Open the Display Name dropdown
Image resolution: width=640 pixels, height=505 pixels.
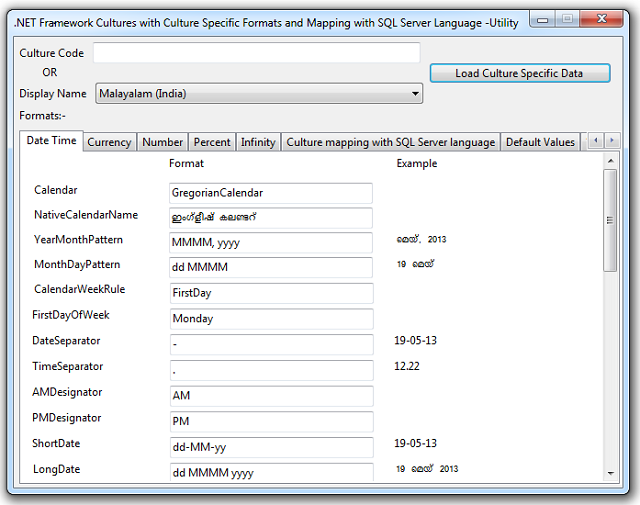tap(259, 93)
